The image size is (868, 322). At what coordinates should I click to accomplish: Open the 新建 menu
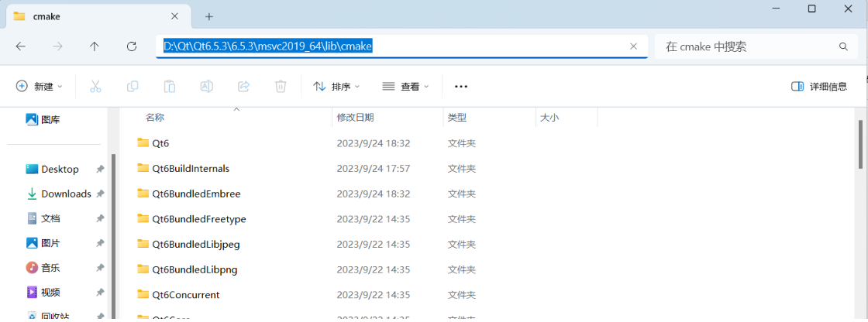coord(40,87)
